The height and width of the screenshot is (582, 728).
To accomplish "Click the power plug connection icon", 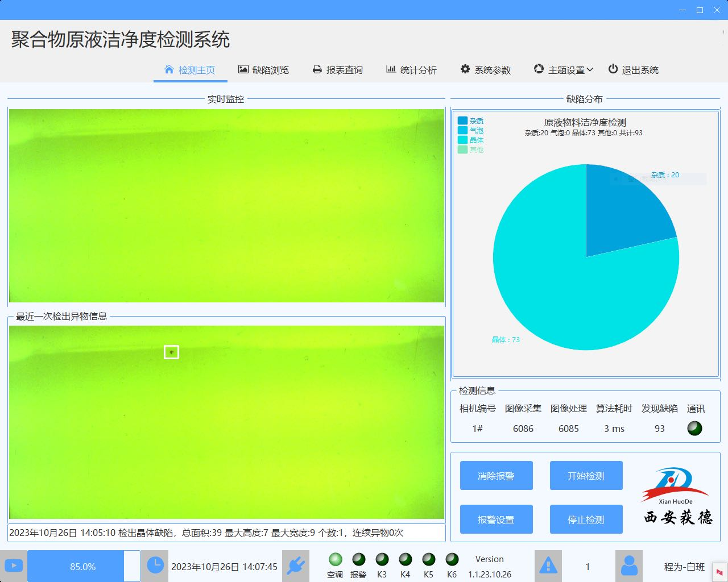I will (296, 566).
